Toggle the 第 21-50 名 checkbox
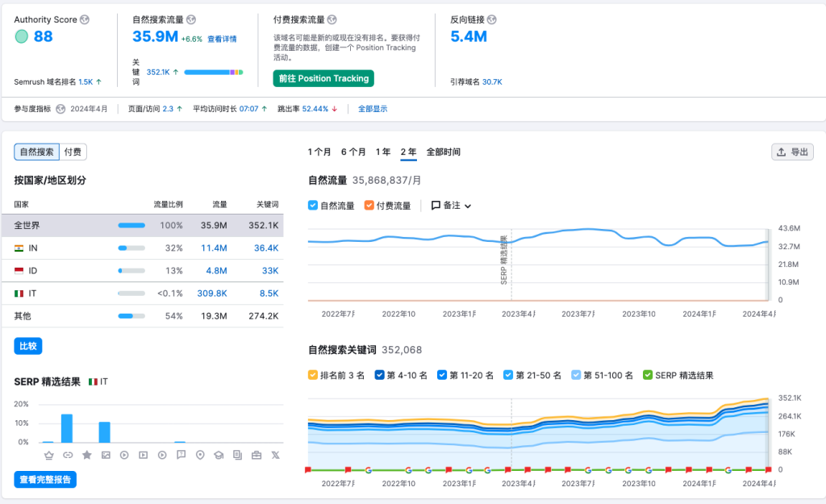Screen dimensions: 826x504 pos(508,375)
